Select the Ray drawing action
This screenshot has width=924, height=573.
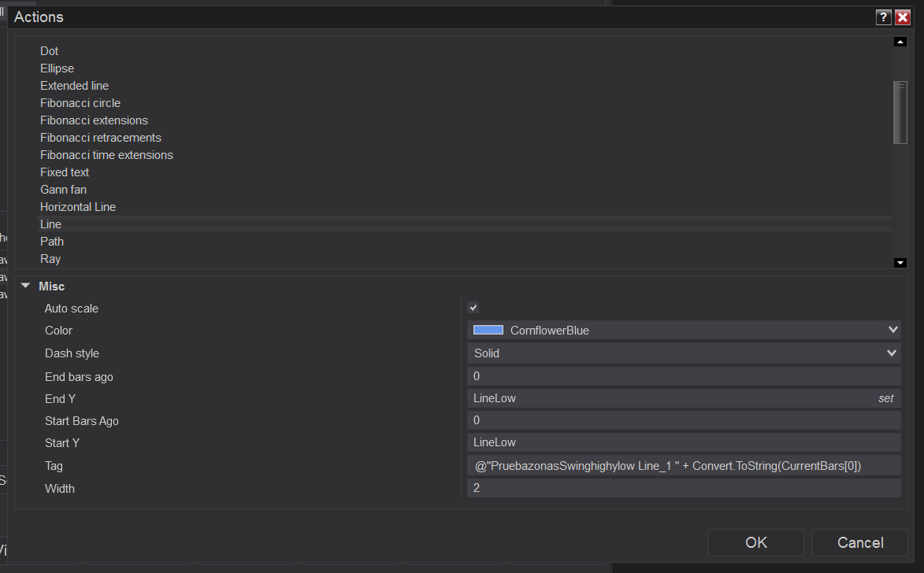[50, 258]
